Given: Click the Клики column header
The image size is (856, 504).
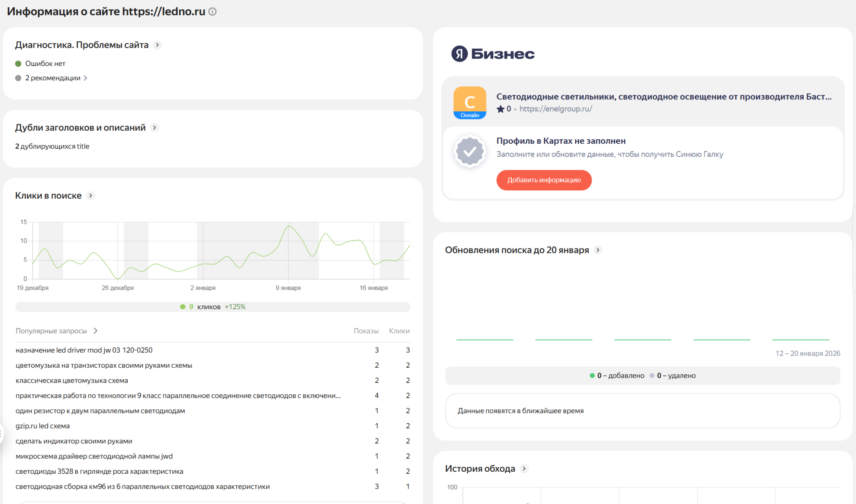Looking at the screenshot, I should pos(399,331).
